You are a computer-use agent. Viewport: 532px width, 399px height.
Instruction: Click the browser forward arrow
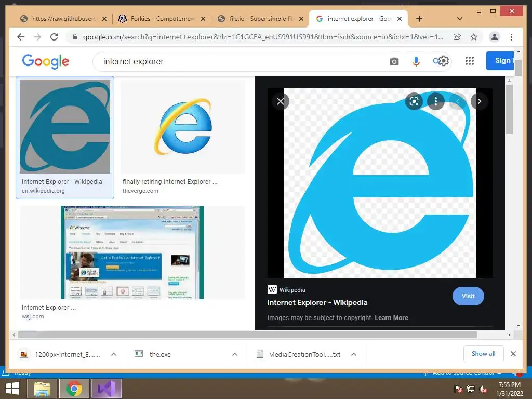tap(37, 37)
